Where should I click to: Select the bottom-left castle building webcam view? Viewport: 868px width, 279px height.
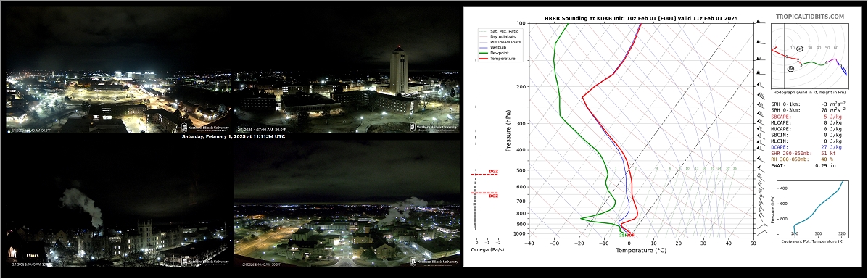click(118, 204)
